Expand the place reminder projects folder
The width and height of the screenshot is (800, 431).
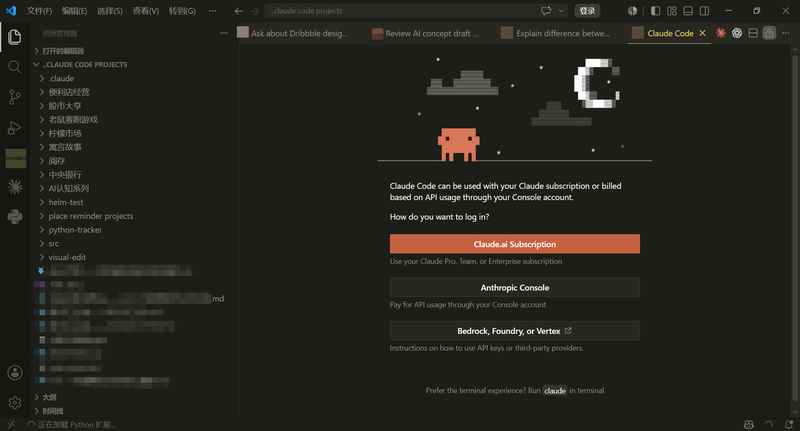coord(91,216)
